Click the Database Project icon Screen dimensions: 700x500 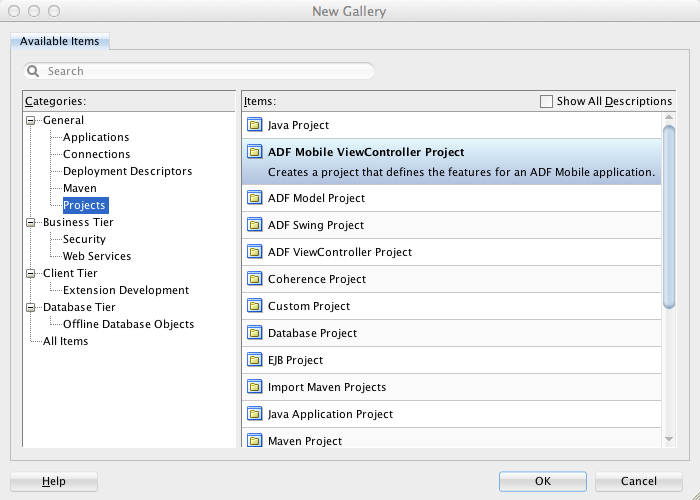[254, 333]
